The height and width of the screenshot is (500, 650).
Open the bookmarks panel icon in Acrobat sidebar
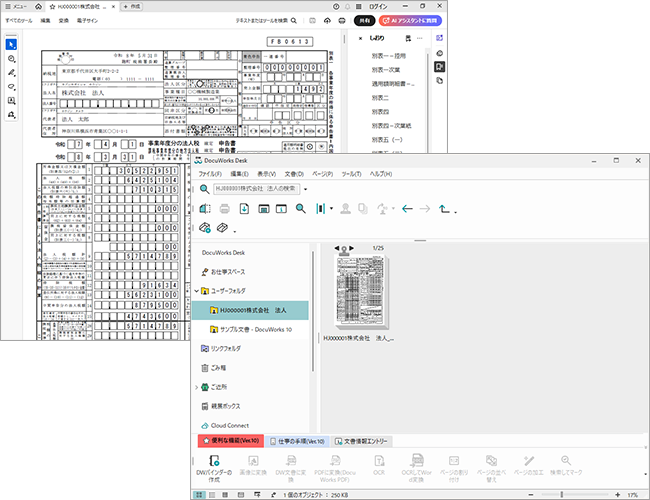point(439,67)
